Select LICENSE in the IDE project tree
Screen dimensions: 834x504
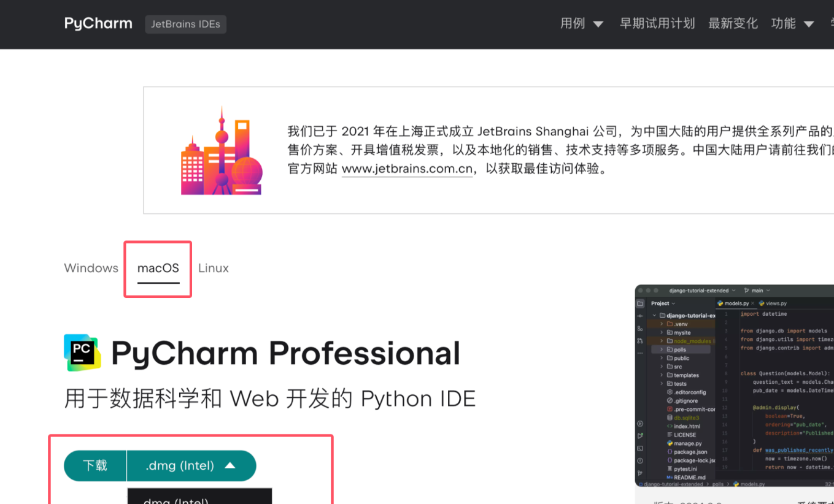tap(681, 435)
